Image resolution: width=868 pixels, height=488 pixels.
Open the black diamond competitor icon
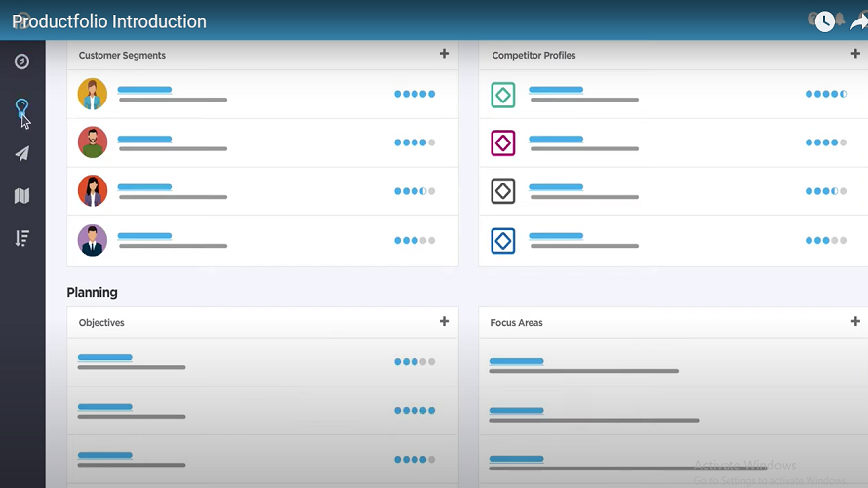pos(503,191)
